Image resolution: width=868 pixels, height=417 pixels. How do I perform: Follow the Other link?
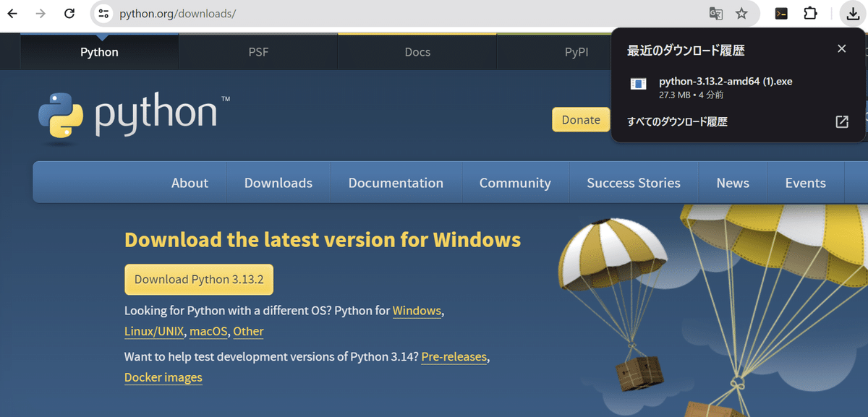(248, 332)
